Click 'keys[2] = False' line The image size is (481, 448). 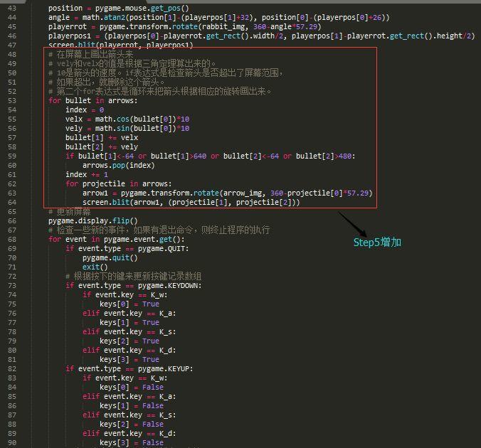point(132,424)
